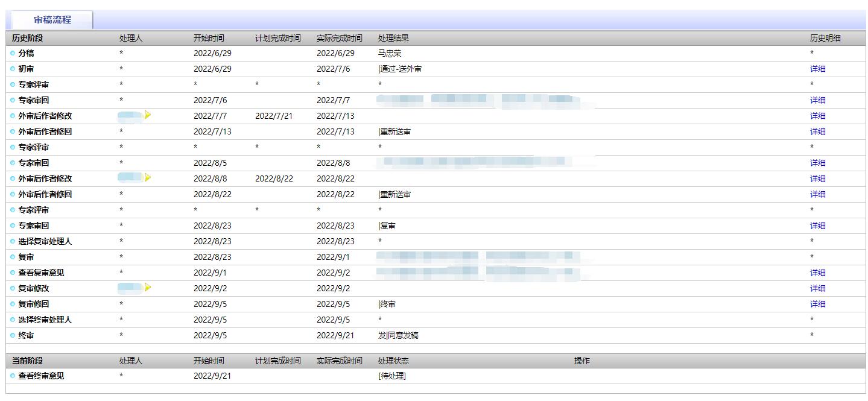Open 详细 for 外审后作者修回 started 2022/7/13

(x=817, y=131)
